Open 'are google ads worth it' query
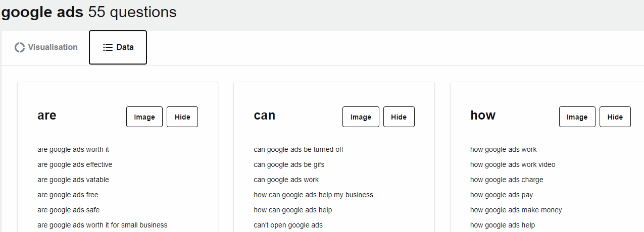 (73, 149)
